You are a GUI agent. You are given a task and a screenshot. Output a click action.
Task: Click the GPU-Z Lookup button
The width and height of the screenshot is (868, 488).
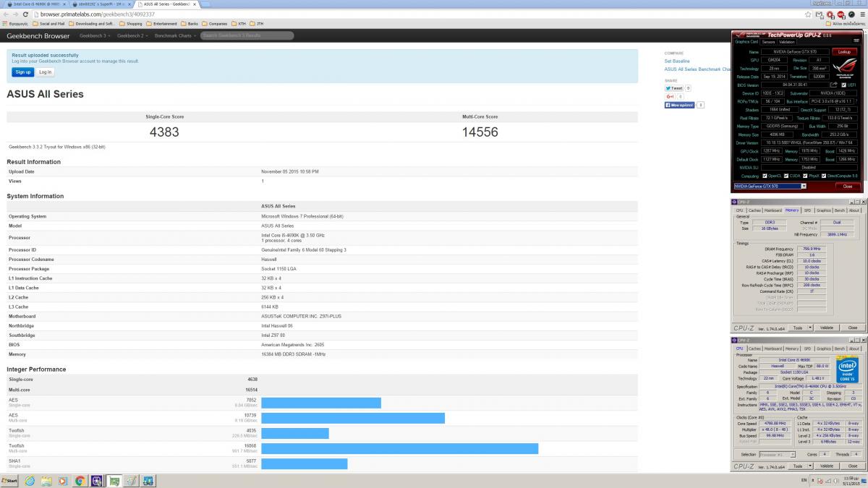pos(844,52)
